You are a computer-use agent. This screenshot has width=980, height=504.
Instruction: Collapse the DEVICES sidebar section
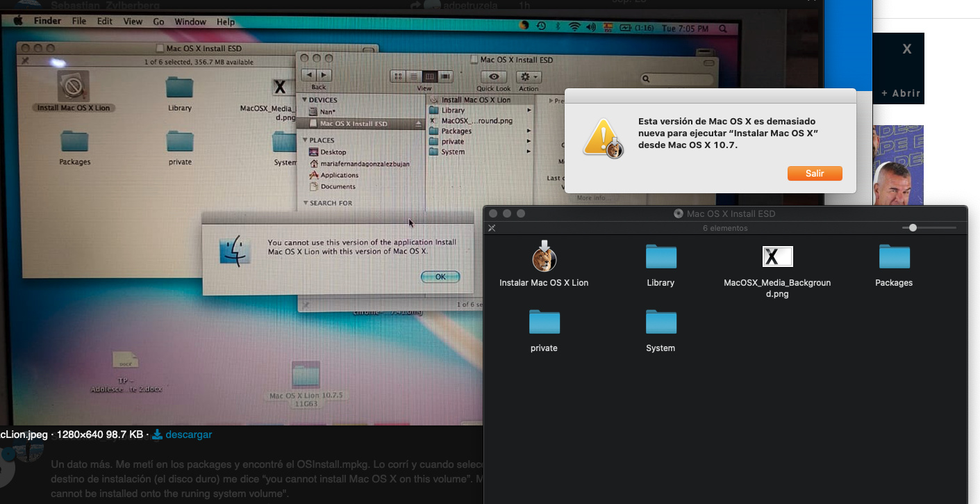(x=305, y=100)
